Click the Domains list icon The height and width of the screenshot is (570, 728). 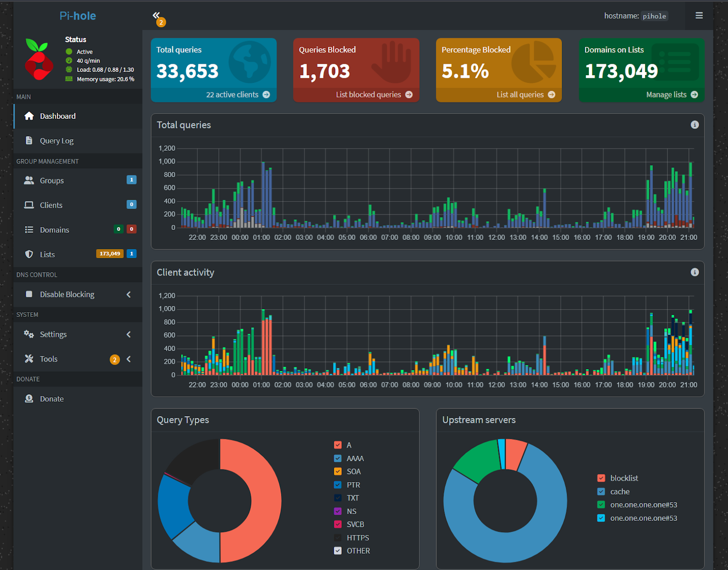pyautogui.click(x=29, y=229)
